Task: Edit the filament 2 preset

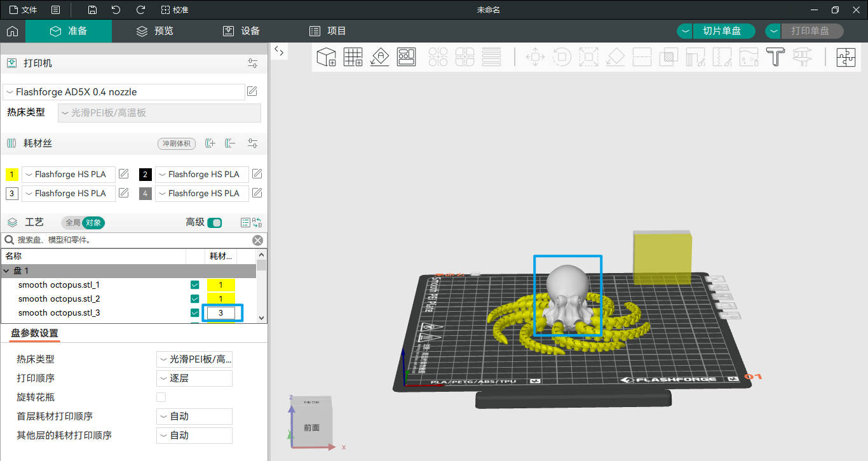Action: [257, 174]
